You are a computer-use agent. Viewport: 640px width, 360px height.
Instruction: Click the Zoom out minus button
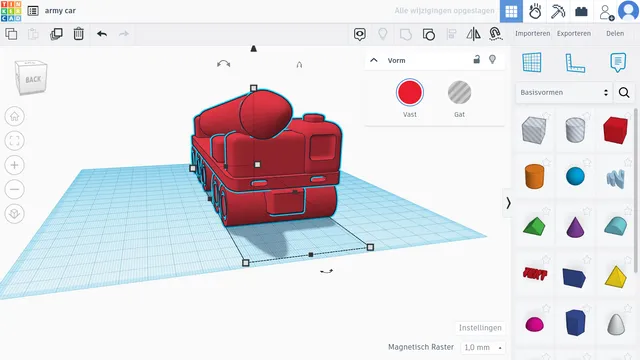coord(15,189)
